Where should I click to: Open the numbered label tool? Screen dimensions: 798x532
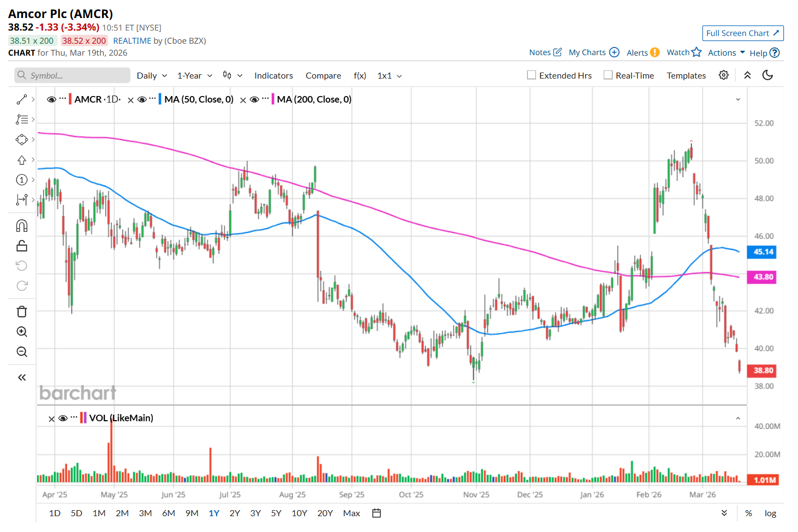click(x=22, y=180)
